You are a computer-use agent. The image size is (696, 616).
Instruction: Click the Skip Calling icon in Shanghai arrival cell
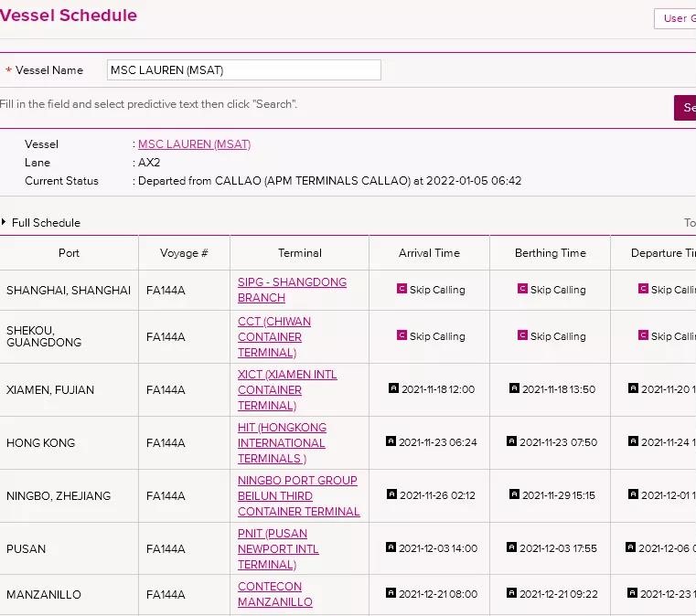click(x=402, y=289)
